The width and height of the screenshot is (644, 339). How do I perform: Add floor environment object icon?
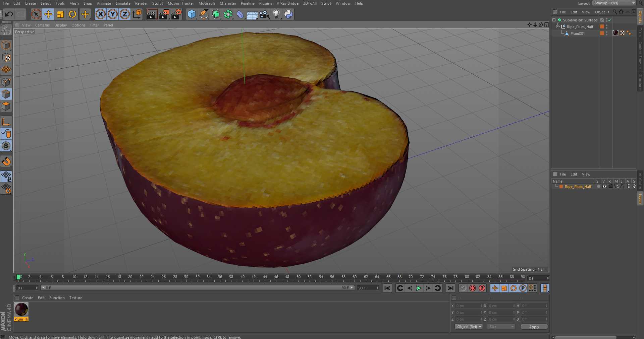click(252, 14)
